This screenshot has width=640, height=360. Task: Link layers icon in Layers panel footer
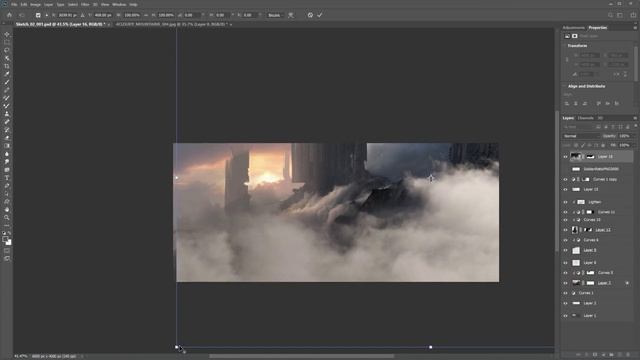pos(578,355)
